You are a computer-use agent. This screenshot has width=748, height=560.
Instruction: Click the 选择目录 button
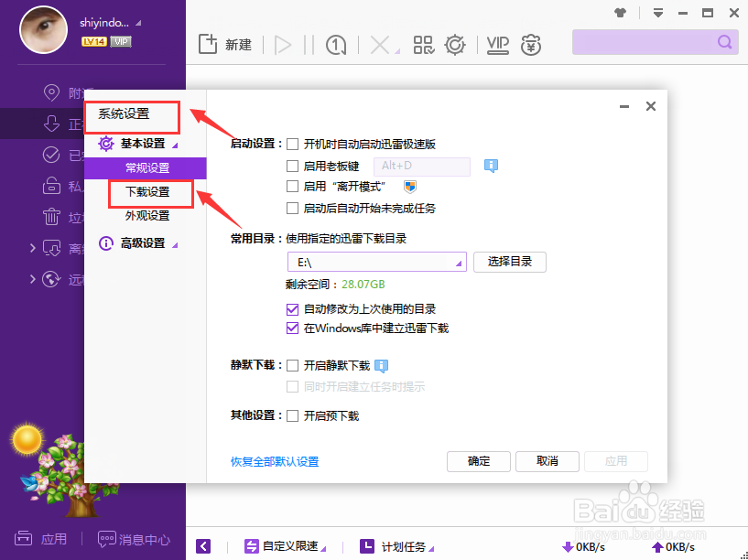(509, 262)
